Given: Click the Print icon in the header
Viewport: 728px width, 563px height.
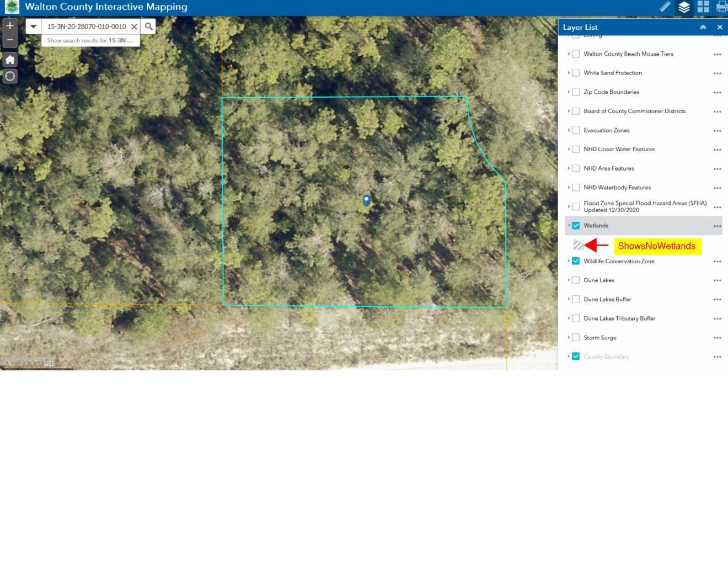Looking at the screenshot, I should [721, 7].
